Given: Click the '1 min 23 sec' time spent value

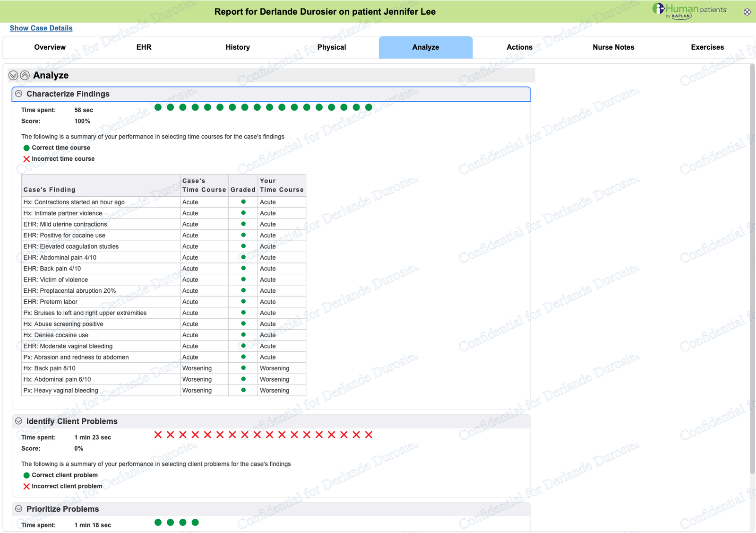Looking at the screenshot, I should pos(93,437).
